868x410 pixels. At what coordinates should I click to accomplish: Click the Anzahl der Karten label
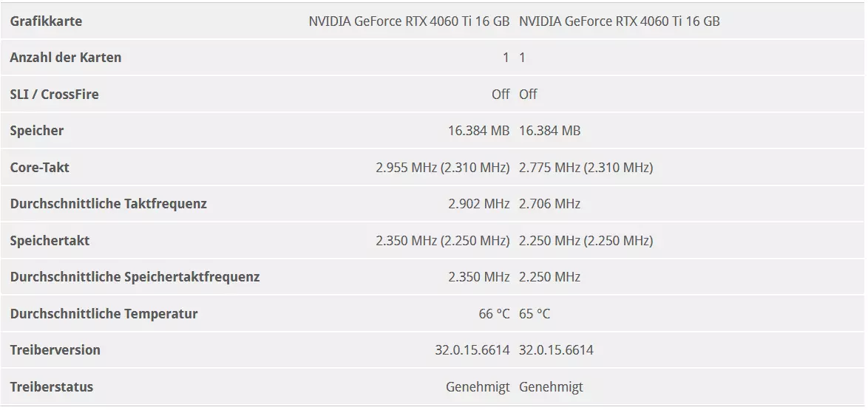65,58
